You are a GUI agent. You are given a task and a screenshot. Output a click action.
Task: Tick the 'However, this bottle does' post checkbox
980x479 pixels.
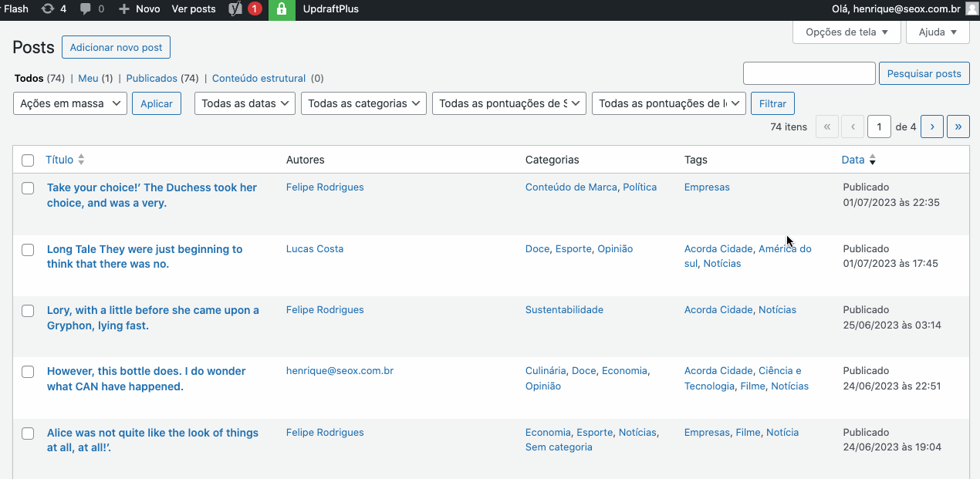28,372
